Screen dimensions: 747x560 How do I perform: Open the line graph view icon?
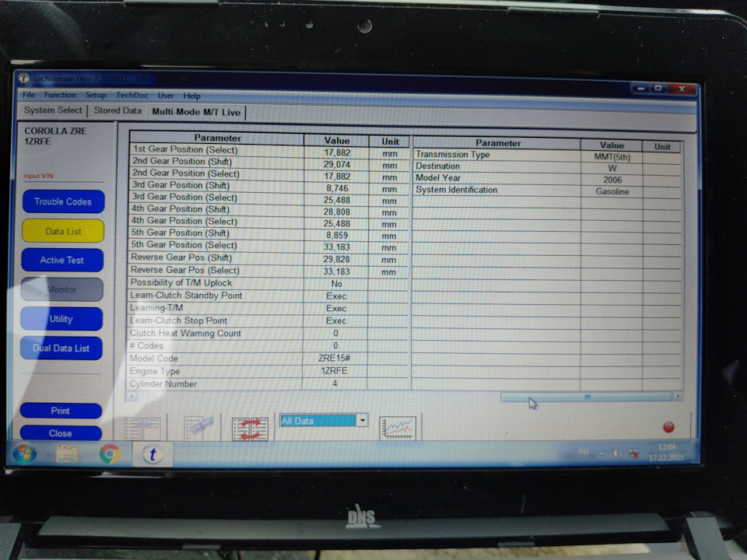click(x=398, y=428)
